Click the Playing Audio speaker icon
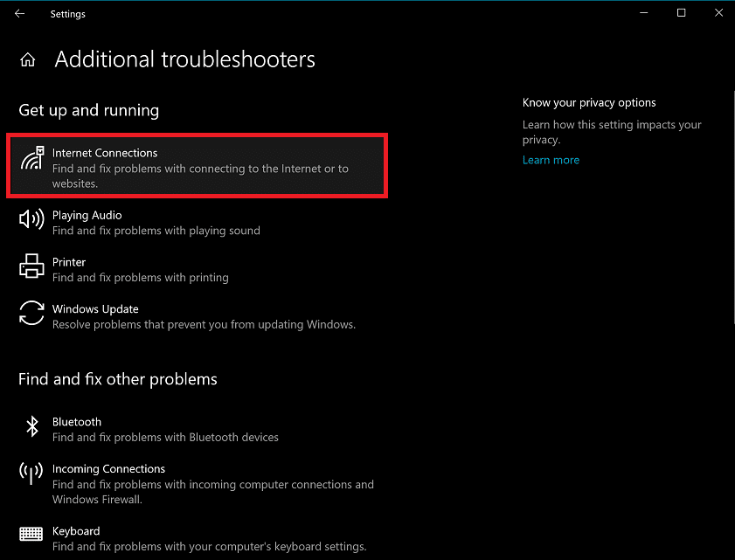Image resolution: width=735 pixels, height=560 pixels. (x=31, y=219)
